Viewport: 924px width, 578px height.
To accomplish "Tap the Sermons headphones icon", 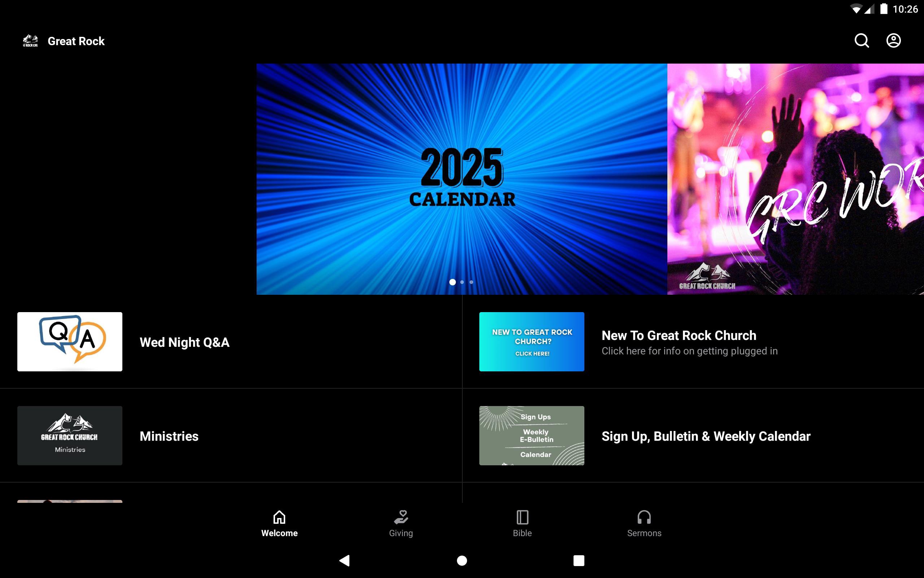I will (x=644, y=517).
